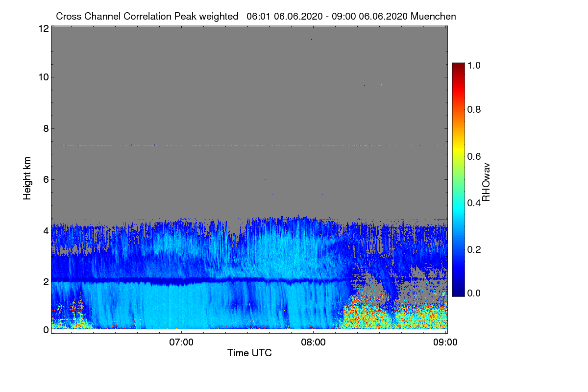Click the 'Muenchen' station name in the title
This screenshot has height=392, width=588.
[x=433, y=16]
